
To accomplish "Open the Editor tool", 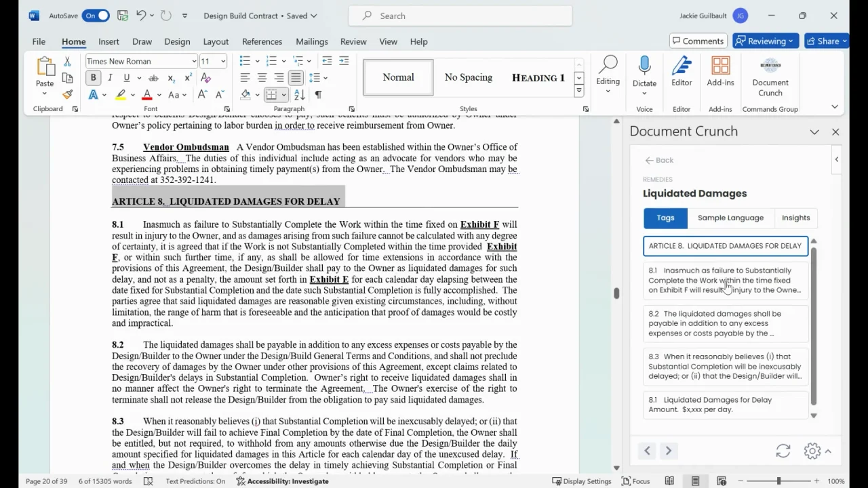I will [x=682, y=72].
